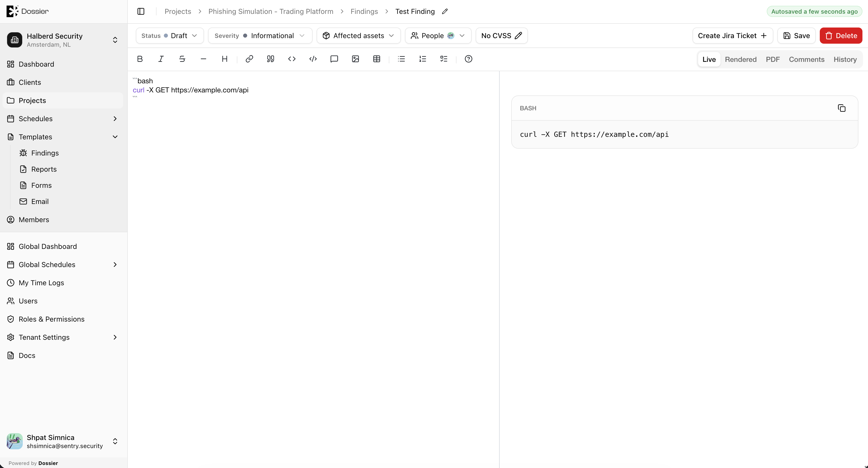This screenshot has width=868, height=468.
Task: Open Severity Informational dropdown
Action: (260, 36)
